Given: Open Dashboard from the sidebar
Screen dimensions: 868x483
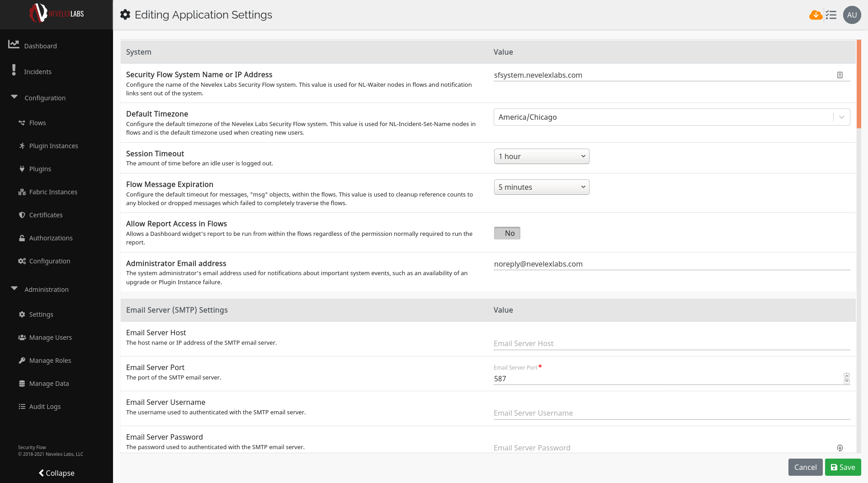Looking at the screenshot, I should 40,46.
